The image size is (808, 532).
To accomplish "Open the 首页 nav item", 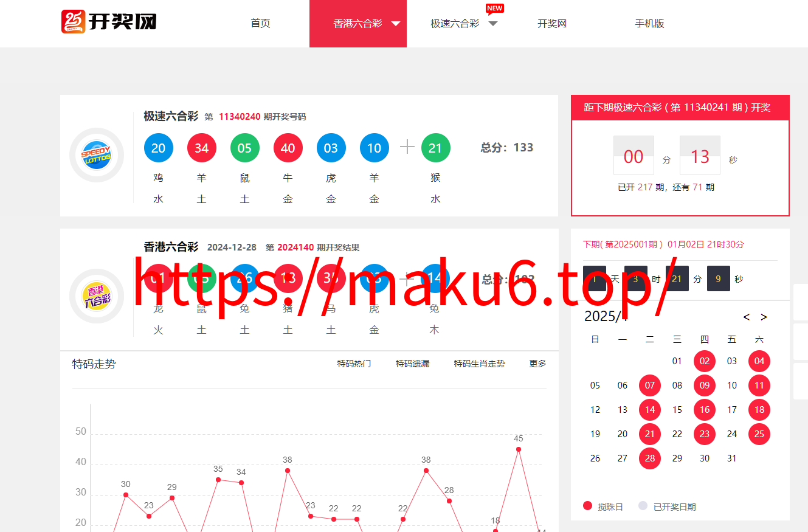I will tap(260, 23).
